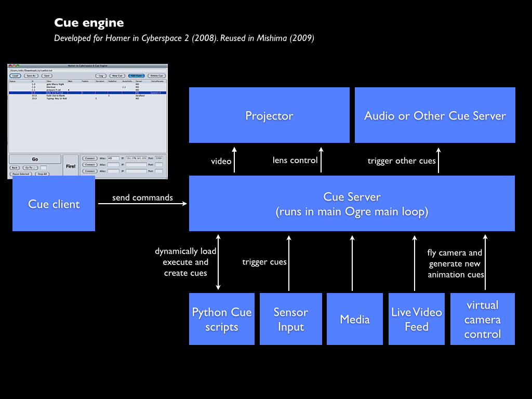Click Connect beside the HD alias

(90, 158)
